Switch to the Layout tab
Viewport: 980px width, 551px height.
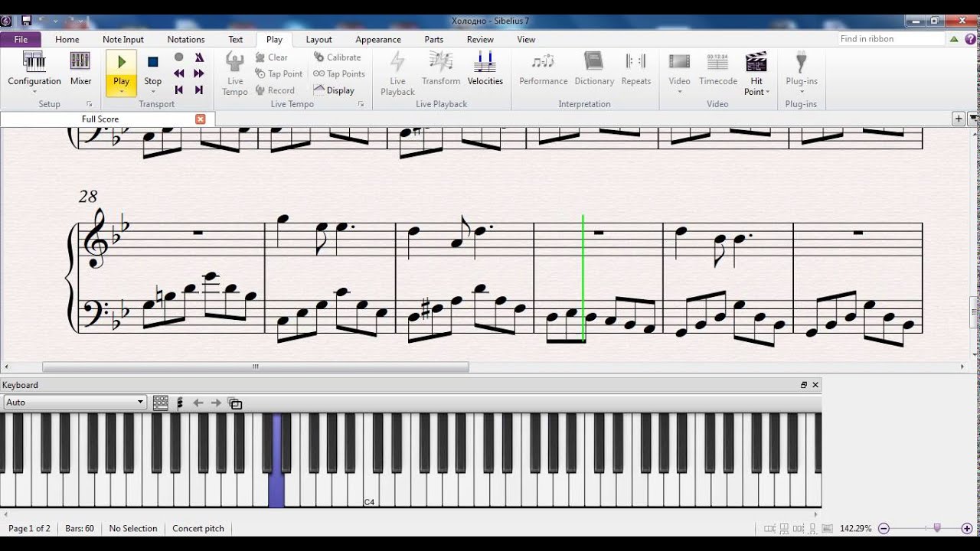point(318,39)
